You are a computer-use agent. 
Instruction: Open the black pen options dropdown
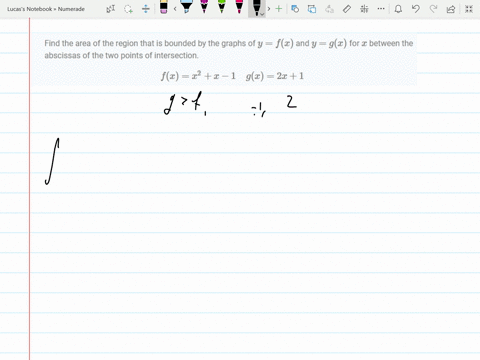262,14
